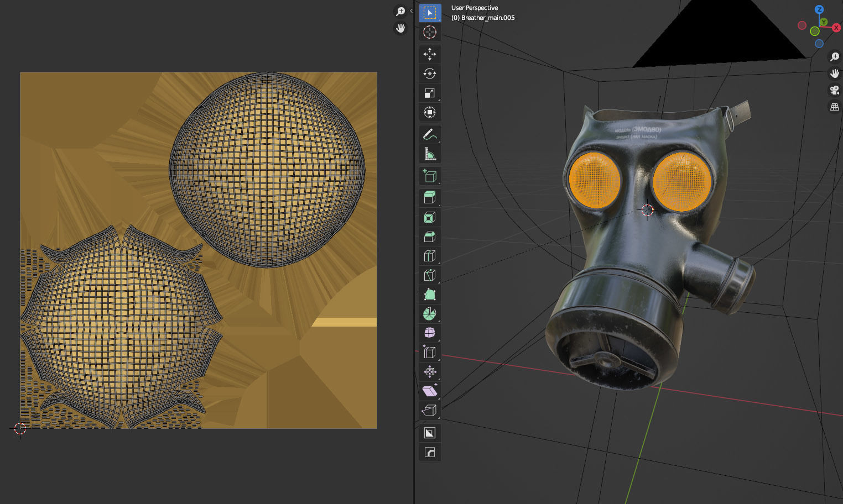Image resolution: width=843 pixels, height=504 pixels.
Task: Select the Bevel tool
Action: point(430,237)
